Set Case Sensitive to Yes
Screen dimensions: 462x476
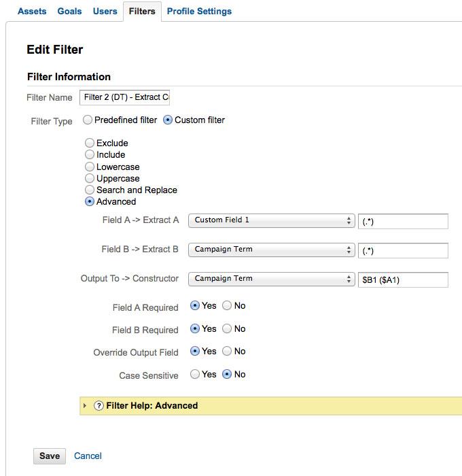pyautogui.click(x=195, y=375)
